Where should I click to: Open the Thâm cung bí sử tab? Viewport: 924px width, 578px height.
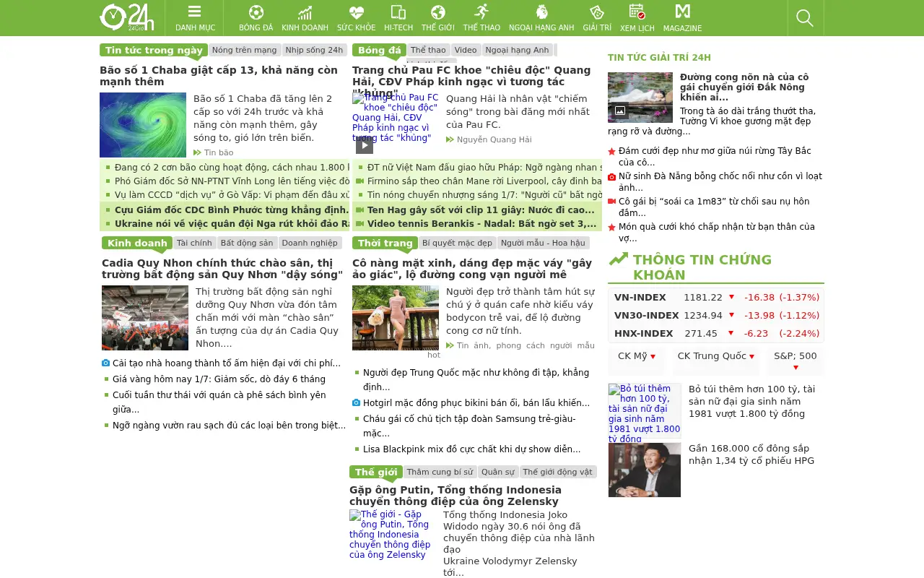(x=440, y=472)
